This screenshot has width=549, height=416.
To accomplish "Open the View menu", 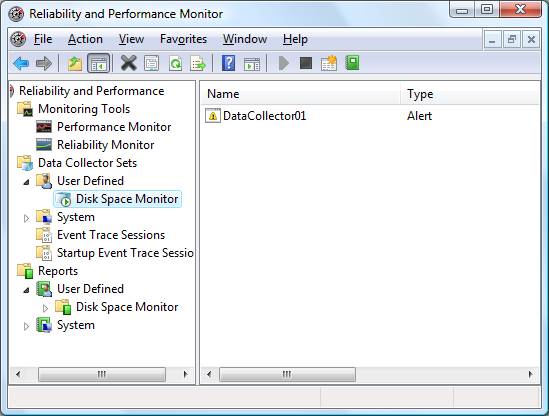I will click(x=131, y=39).
